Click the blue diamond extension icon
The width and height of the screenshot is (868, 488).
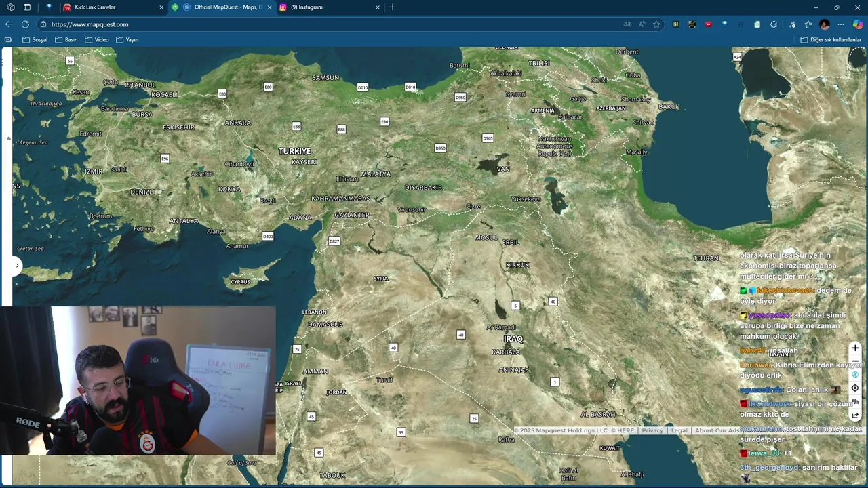tap(725, 24)
